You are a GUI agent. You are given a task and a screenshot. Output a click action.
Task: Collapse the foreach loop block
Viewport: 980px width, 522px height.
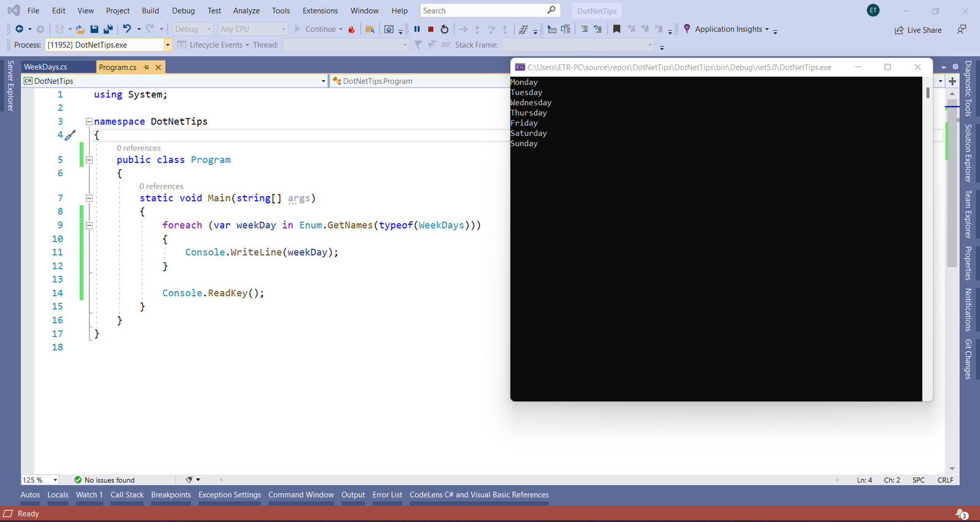coord(89,225)
